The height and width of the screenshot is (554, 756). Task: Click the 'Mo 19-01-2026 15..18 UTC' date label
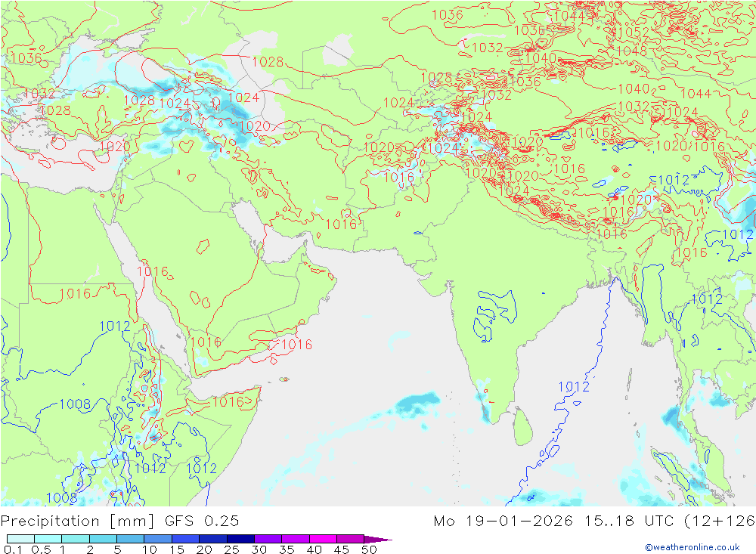coord(556,522)
